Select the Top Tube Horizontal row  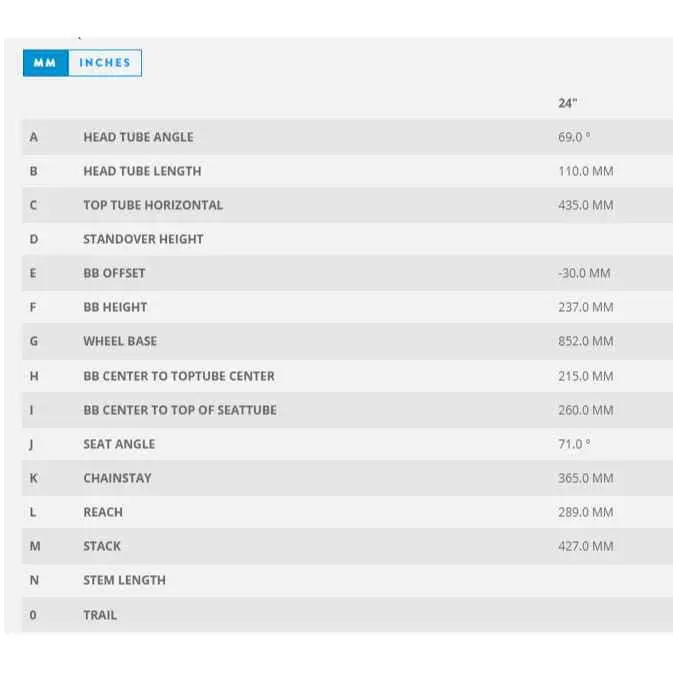click(x=153, y=205)
